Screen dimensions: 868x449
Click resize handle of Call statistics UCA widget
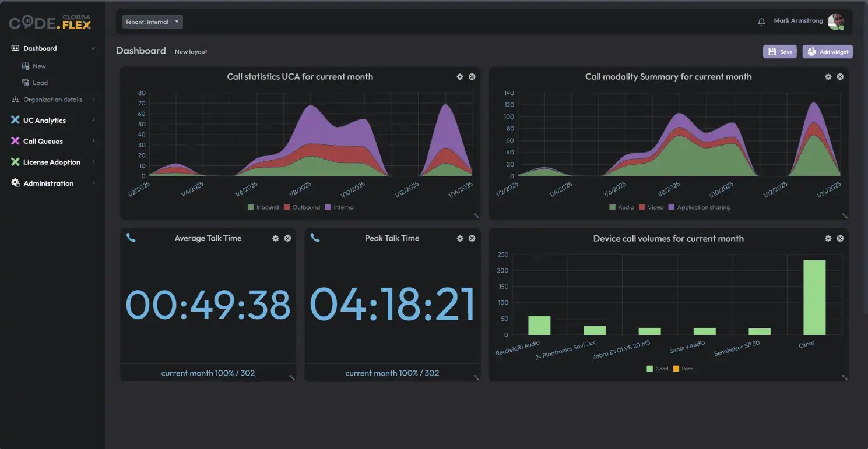click(x=476, y=215)
